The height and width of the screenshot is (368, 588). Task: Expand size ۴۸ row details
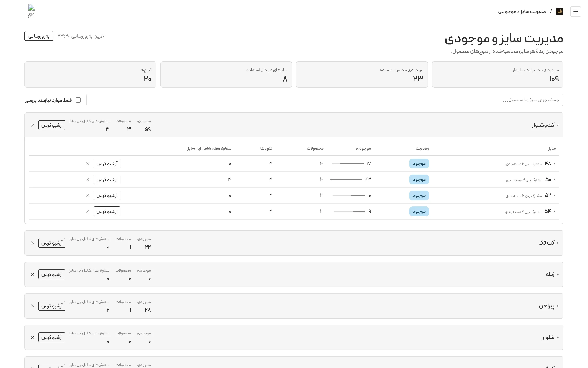pyautogui.click(x=555, y=164)
